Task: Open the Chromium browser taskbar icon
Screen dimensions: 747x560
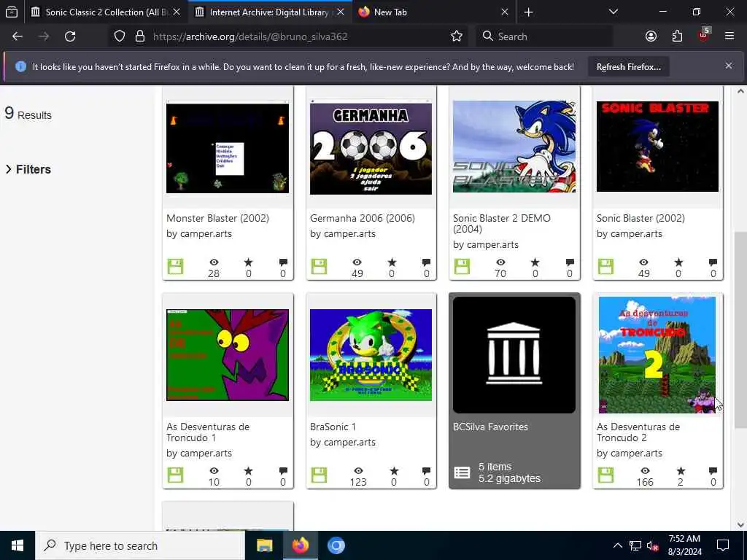Action: point(336,545)
